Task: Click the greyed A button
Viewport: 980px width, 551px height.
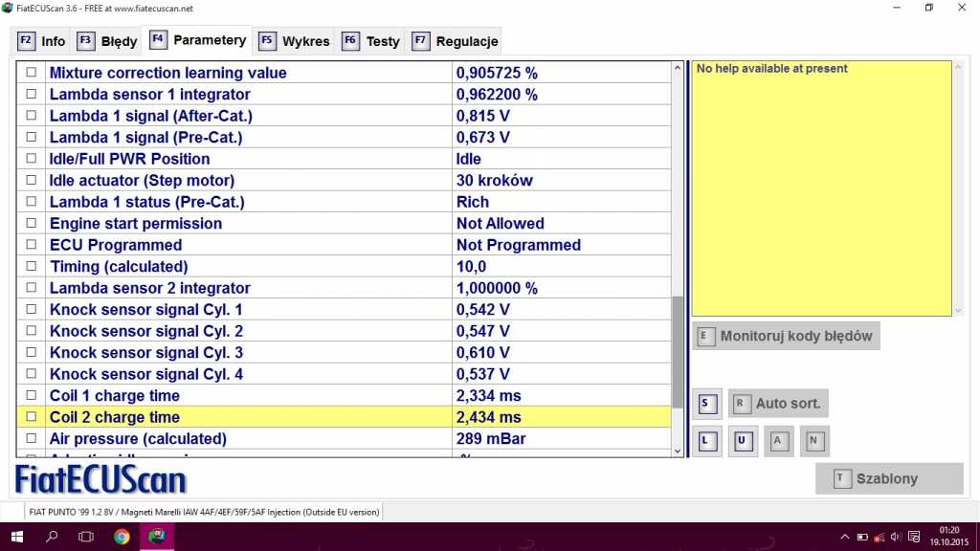Action: [778, 441]
